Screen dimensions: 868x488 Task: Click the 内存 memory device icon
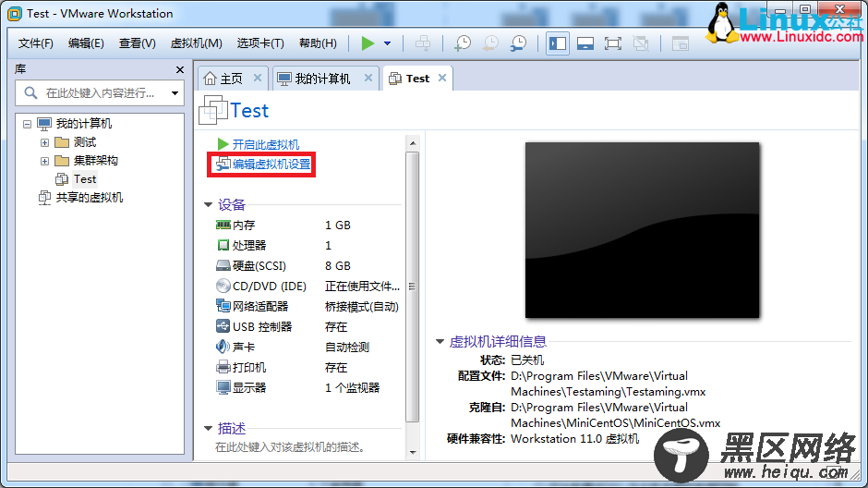click(223, 225)
